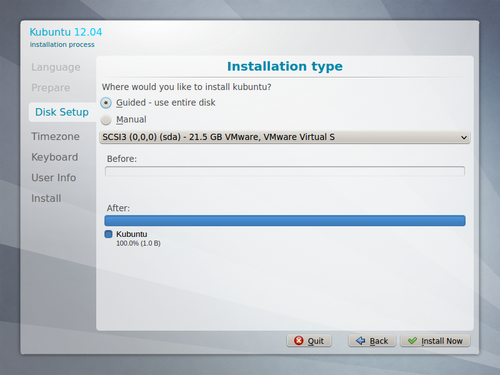500x375 pixels.
Task: Click the 100.0% (1.0 B) text
Action: click(x=138, y=243)
